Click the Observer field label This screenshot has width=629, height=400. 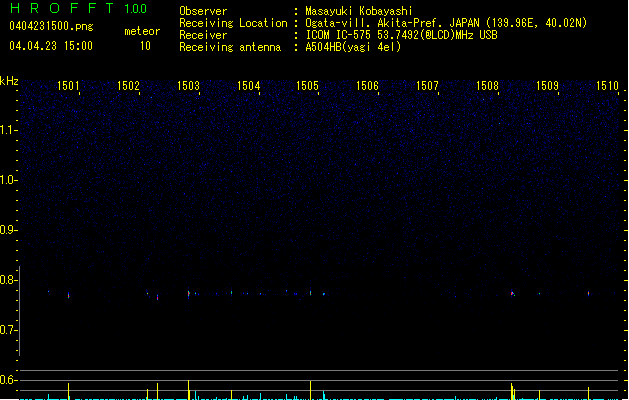click(x=203, y=11)
